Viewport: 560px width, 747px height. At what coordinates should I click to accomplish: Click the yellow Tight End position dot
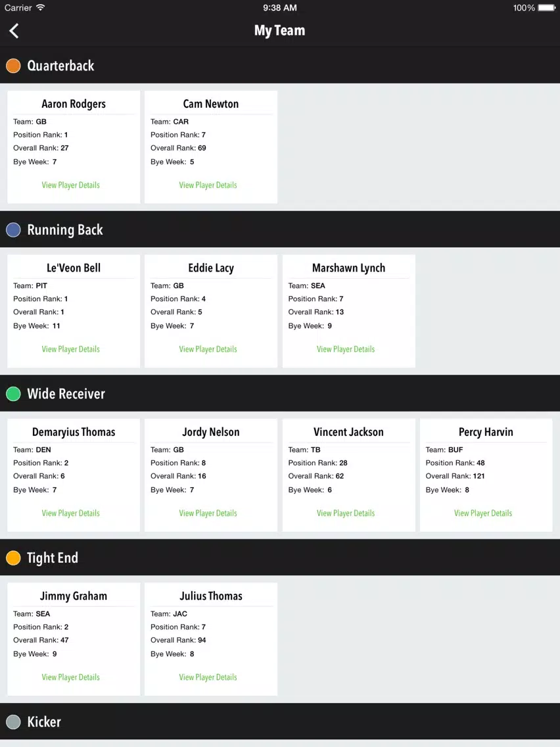[13, 558]
